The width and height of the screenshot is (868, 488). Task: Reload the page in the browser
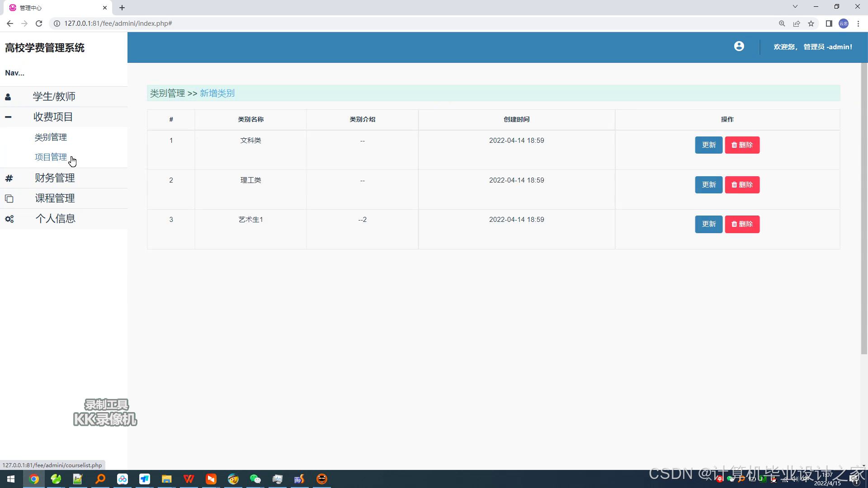tap(39, 23)
